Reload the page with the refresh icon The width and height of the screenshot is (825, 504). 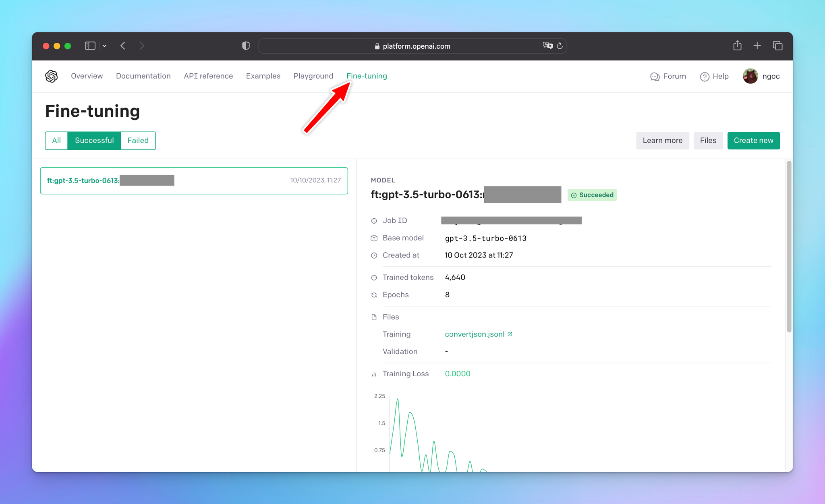click(x=560, y=46)
